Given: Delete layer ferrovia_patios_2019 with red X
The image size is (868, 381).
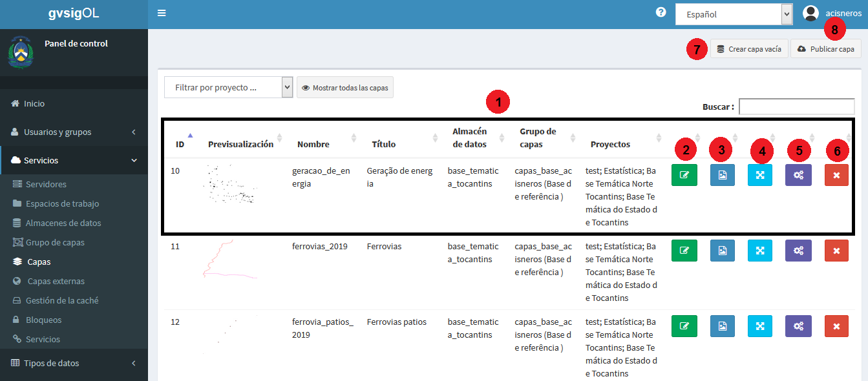Looking at the screenshot, I should click(836, 326).
